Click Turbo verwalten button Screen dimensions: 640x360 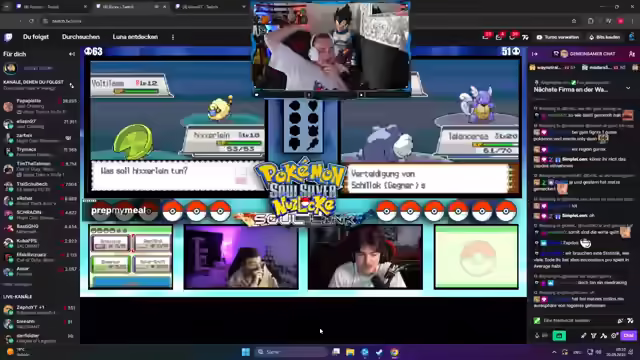[x=558, y=37]
